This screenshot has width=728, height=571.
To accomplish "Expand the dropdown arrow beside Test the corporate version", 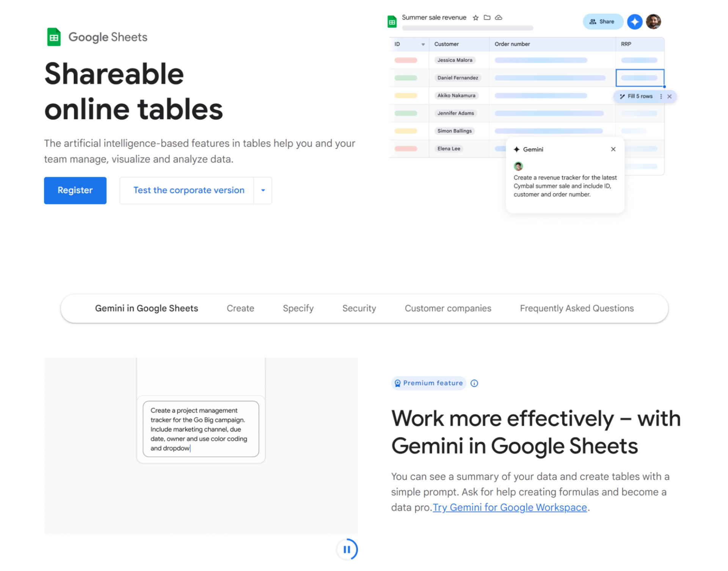I will coord(263,190).
